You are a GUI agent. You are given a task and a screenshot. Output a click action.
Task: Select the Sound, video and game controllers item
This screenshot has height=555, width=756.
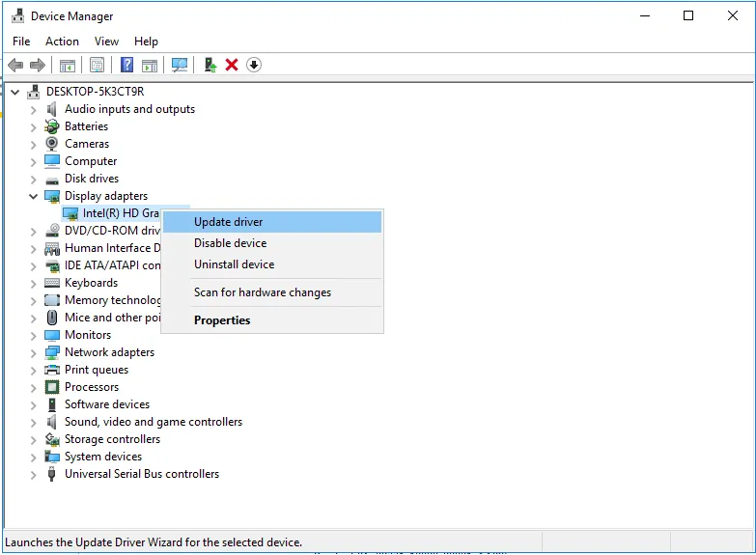coord(153,422)
